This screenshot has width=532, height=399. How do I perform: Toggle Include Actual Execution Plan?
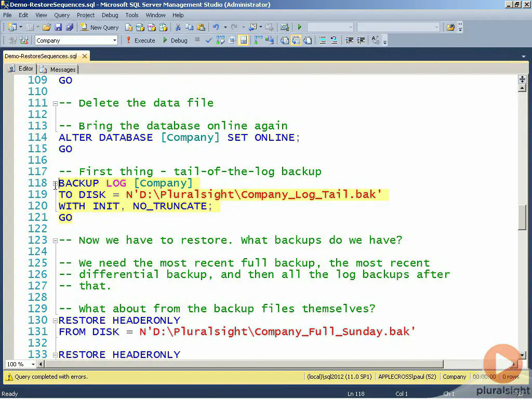coord(258,41)
